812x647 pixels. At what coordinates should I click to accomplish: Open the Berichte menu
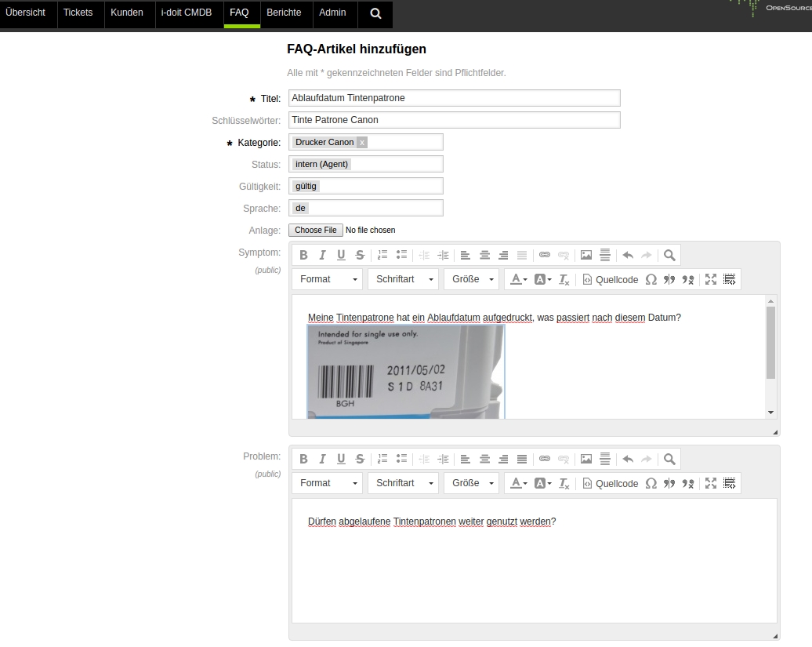click(x=284, y=13)
